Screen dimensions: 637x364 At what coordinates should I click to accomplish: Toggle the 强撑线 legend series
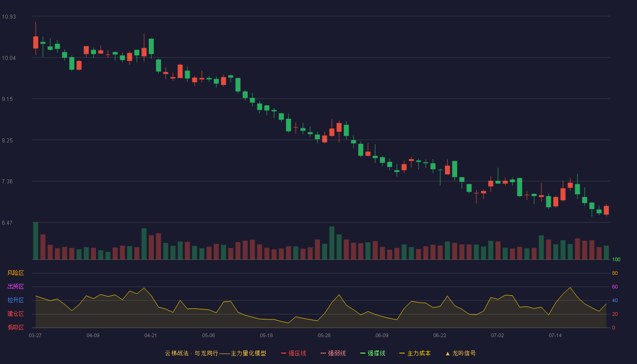click(373, 353)
